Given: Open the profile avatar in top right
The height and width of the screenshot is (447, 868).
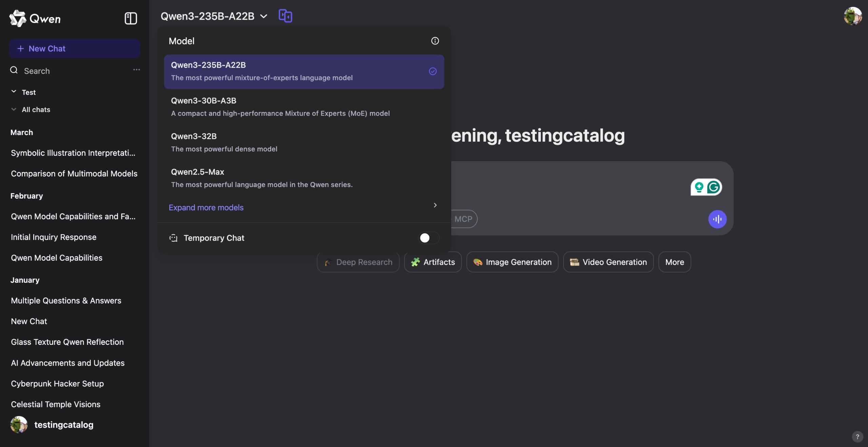Looking at the screenshot, I should [x=852, y=16].
